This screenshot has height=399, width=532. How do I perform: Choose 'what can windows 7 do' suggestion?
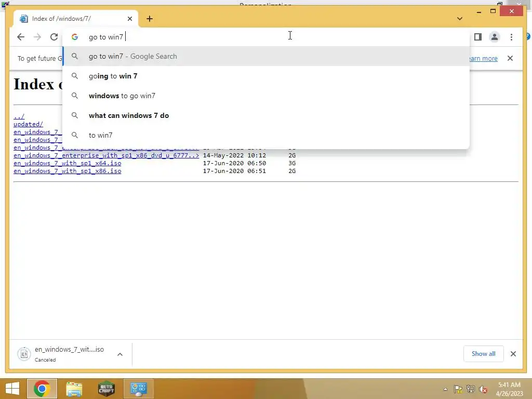tap(267, 115)
